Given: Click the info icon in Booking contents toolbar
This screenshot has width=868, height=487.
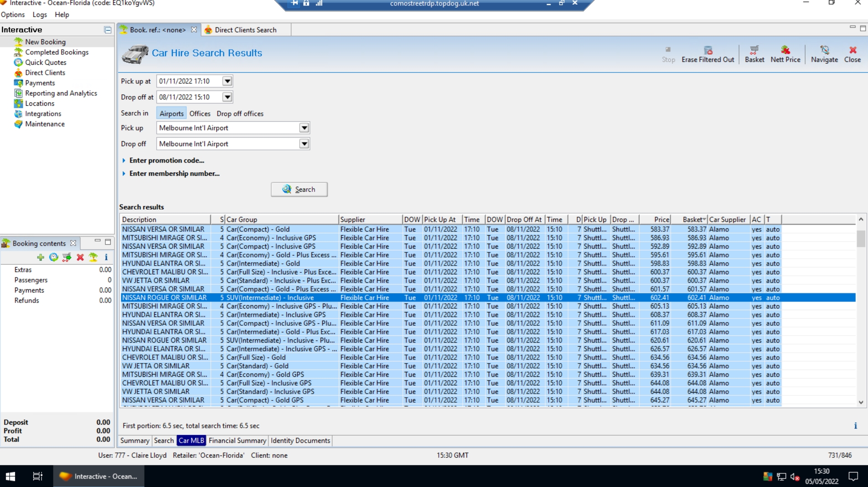Looking at the screenshot, I should (106, 257).
